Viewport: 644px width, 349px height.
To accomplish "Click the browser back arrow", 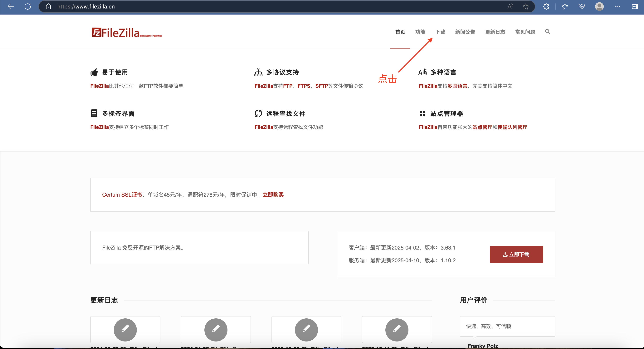I will tap(11, 7).
